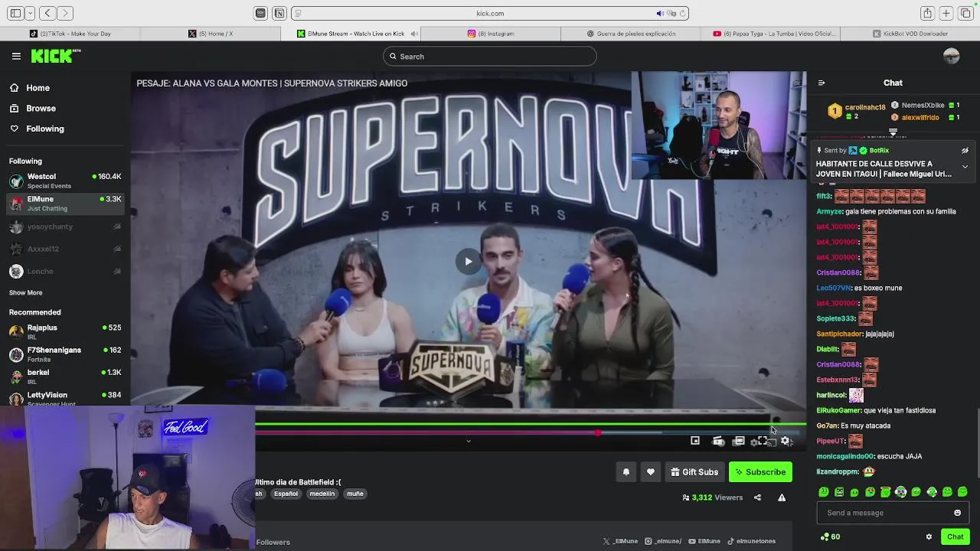Viewport: 980px width, 551px height.
Task: Open F7Shenanigans recommended channel
Action: 65,354
